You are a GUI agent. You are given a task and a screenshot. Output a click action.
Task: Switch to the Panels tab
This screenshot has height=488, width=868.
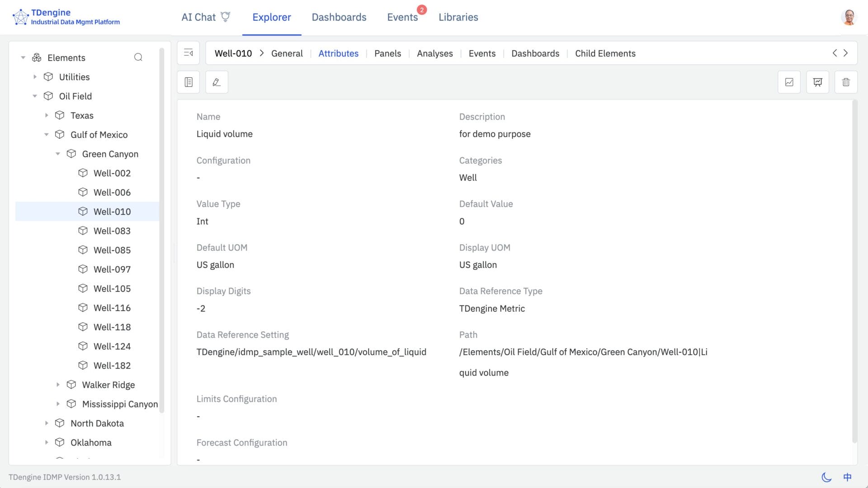387,53
